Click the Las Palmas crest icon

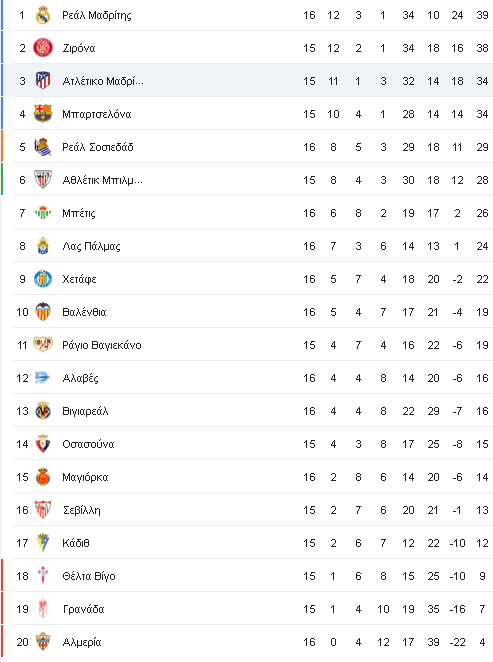coord(43,246)
